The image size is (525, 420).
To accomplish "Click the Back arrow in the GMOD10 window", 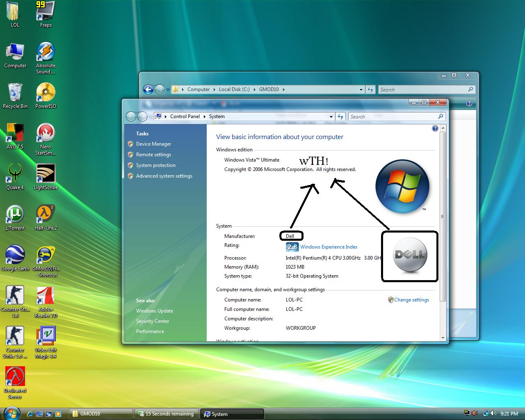I will pyautogui.click(x=148, y=89).
